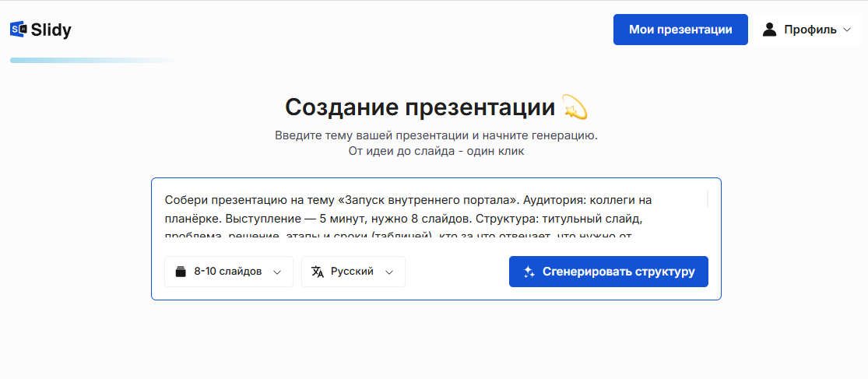The height and width of the screenshot is (379, 868).
Task: Click the language translate icon
Action: (317, 272)
